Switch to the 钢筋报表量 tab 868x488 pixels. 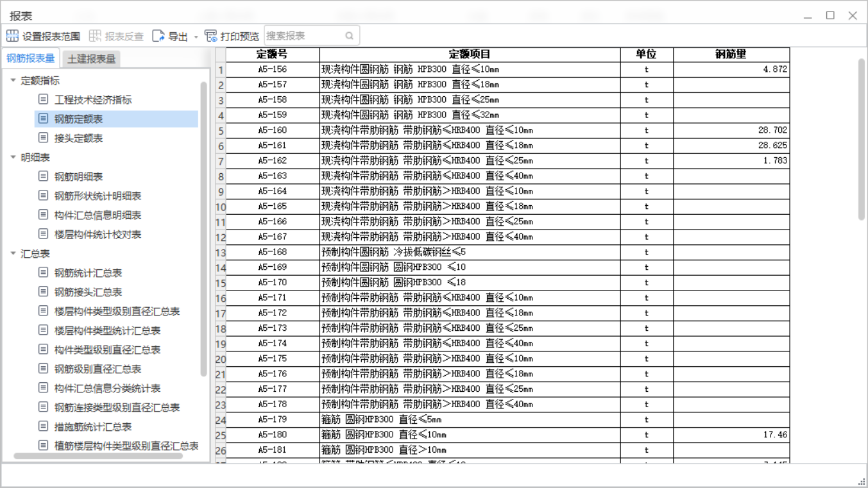(x=31, y=58)
